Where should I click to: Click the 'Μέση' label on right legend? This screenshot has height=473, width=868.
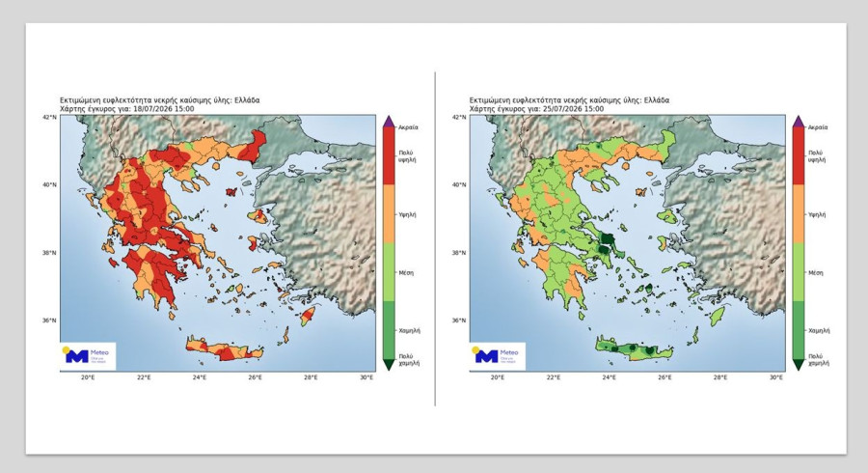(816, 273)
